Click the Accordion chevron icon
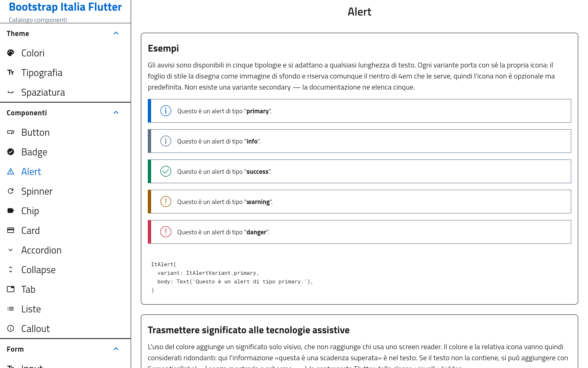 click(10, 250)
